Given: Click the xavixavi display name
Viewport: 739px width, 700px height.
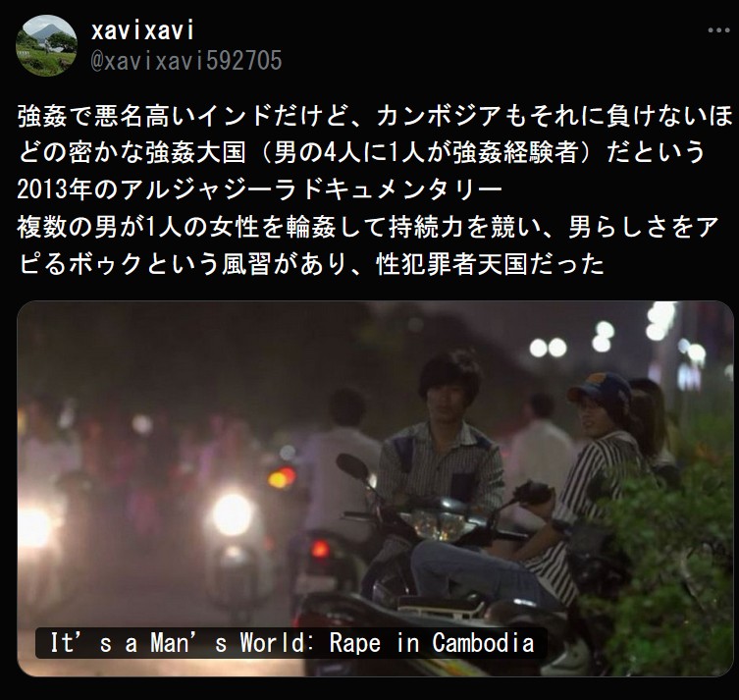Looking at the screenshot, I should (142, 31).
